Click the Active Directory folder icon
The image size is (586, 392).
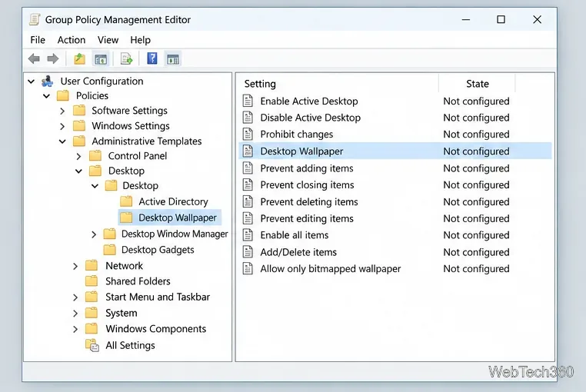point(126,201)
